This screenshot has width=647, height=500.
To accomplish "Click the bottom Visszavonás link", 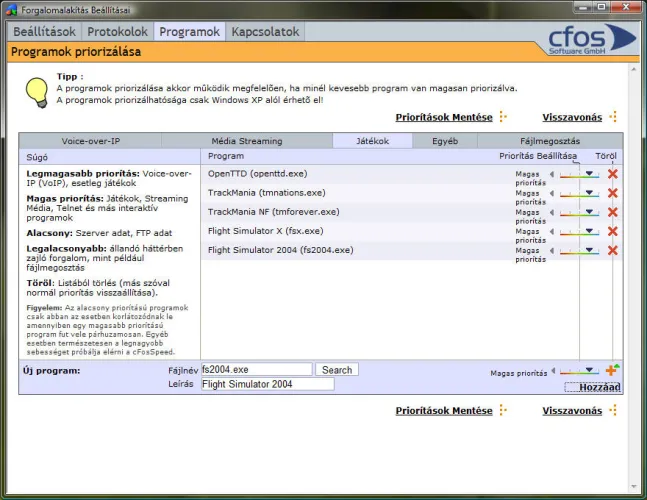I will point(572,410).
